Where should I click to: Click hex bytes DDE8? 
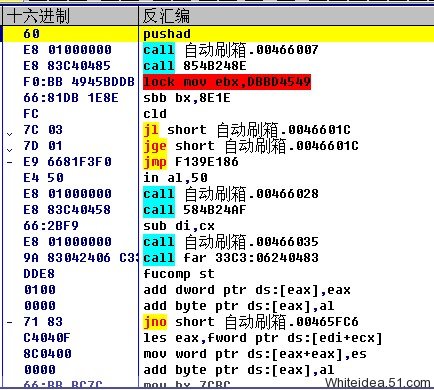39,274
